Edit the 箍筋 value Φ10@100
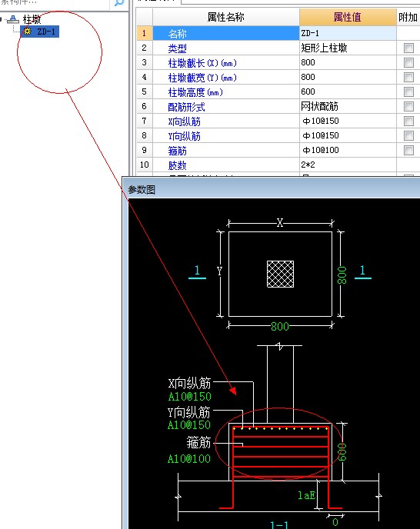The height and width of the screenshot is (529, 420). pos(348,150)
